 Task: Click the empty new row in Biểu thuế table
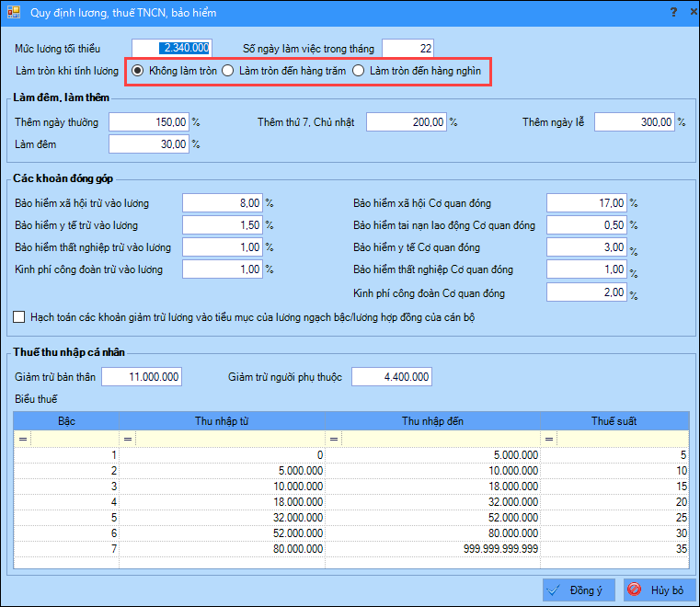[351, 562]
